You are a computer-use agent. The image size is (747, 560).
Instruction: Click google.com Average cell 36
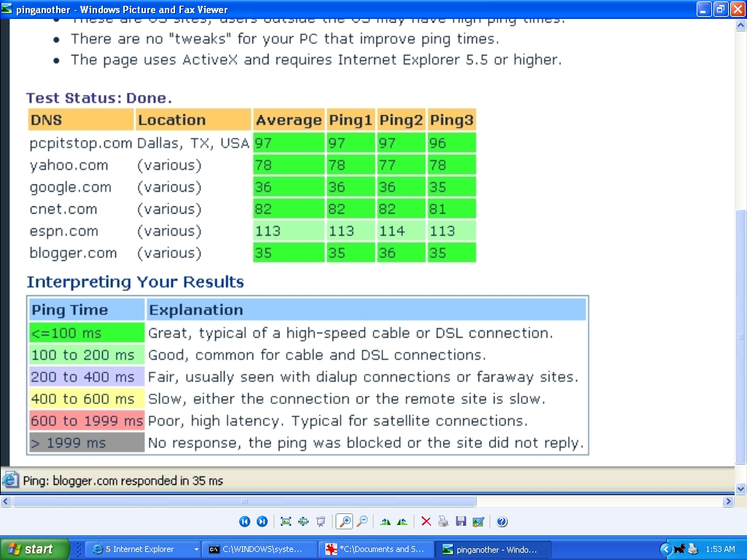pyautogui.click(x=289, y=187)
